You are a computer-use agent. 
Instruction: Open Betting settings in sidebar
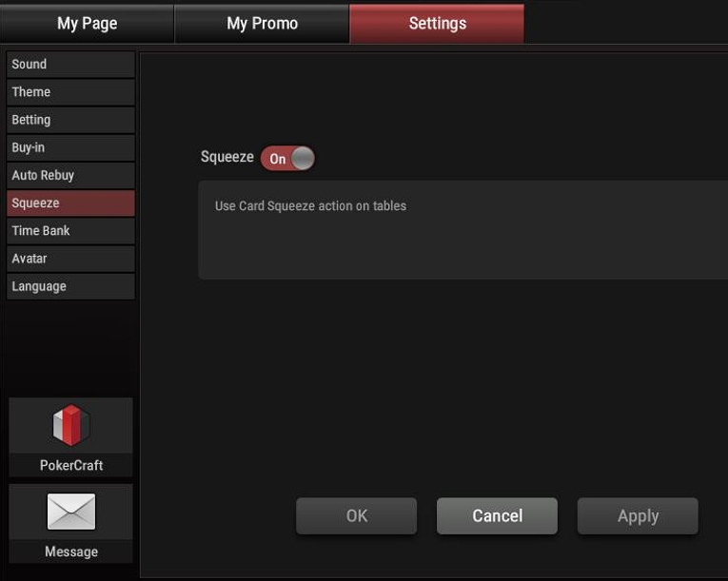coord(70,120)
